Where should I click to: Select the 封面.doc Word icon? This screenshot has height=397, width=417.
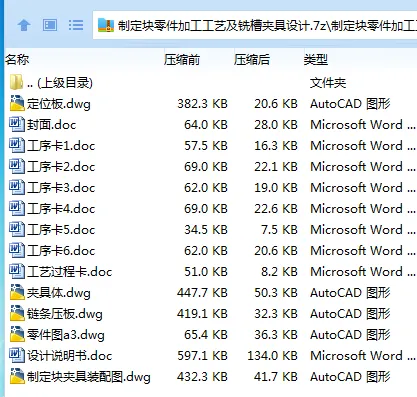[x=17, y=124]
